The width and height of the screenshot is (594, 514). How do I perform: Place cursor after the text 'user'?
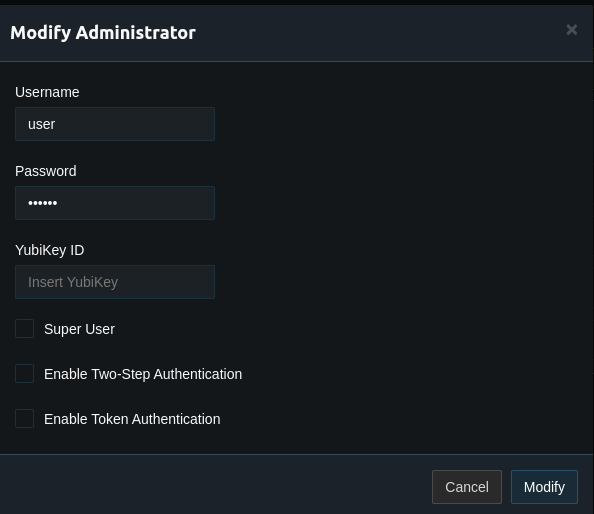click(x=57, y=124)
